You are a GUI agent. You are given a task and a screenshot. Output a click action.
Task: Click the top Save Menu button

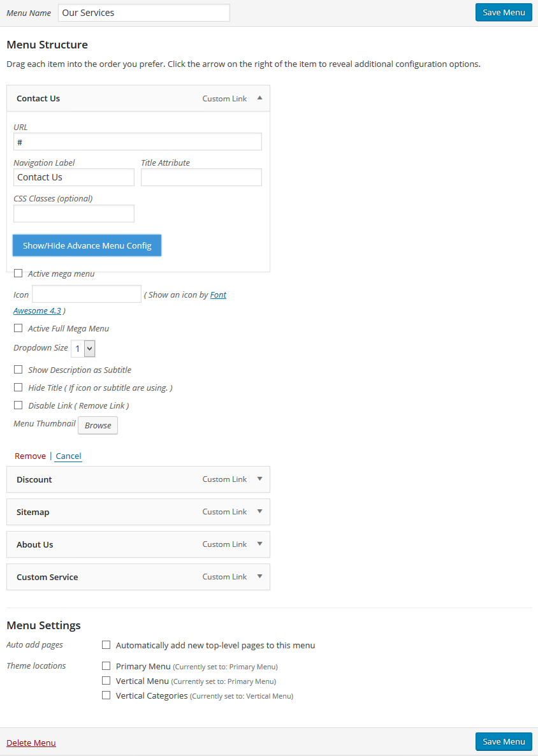[x=504, y=13]
